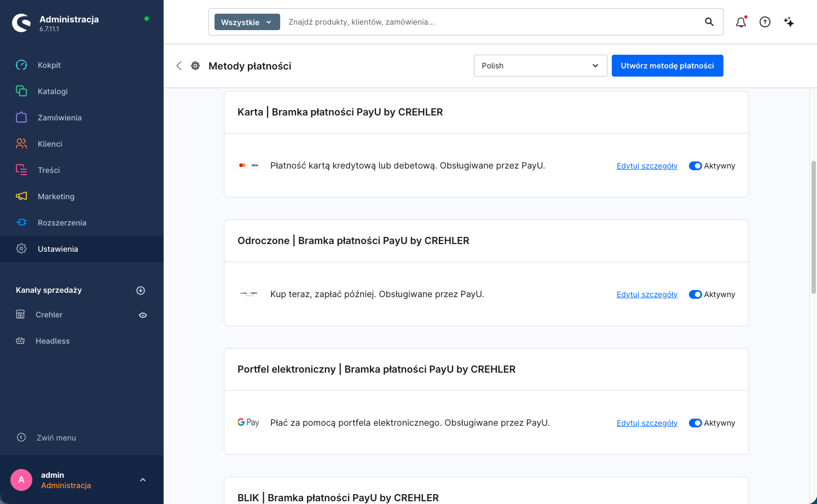
Task: Click the search magnifier icon
Action: point(709,22)
